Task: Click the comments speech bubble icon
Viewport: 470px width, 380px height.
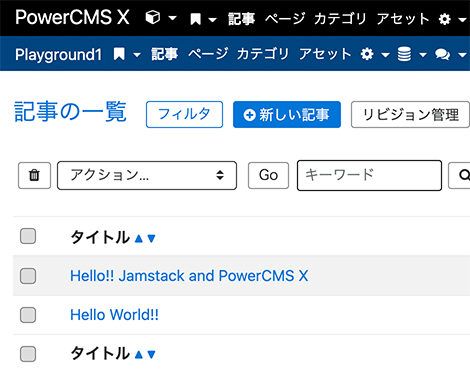Action: 442,54
